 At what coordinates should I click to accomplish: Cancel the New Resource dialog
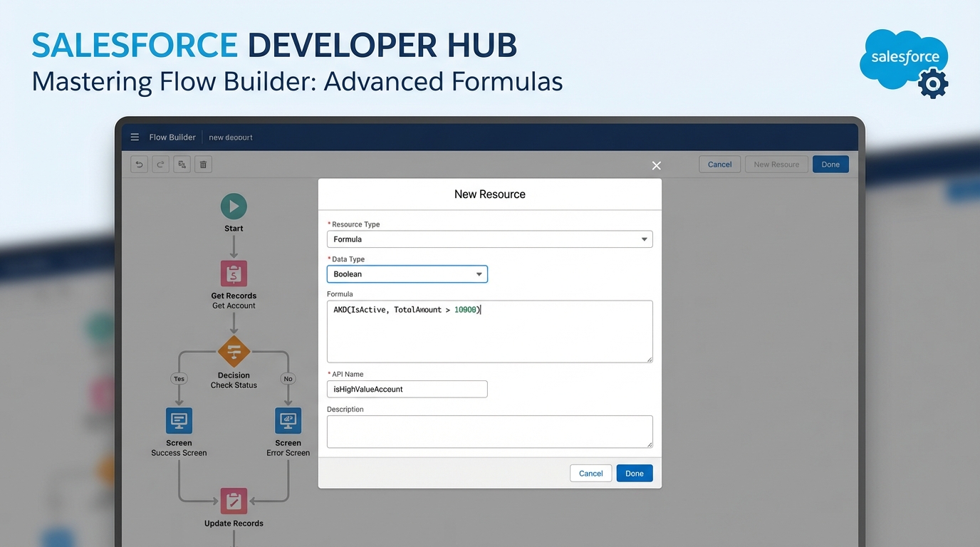(x=590, y=473)
